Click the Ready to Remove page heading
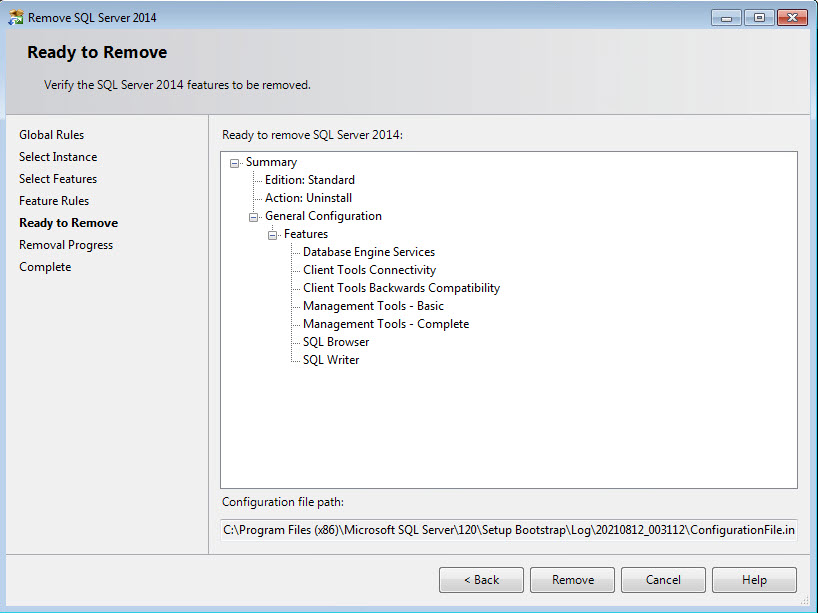 point(97,52)
